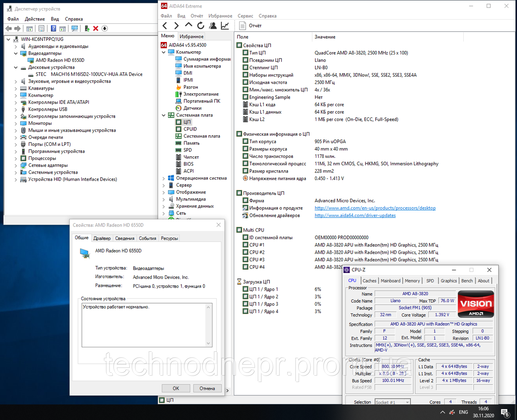This screenshot has height=420, width=517.
Task: Collapse Видеоадаптеры node in Device Manager
Action: (x=16, y=53)
